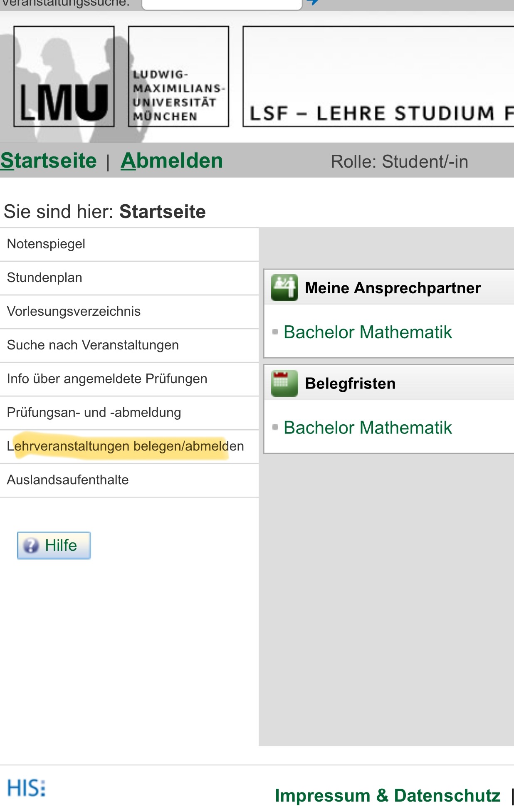Screen dimensions: 514x812
Task: Select Suche nach Veranstaltungen
Action: tap(93, 345)
